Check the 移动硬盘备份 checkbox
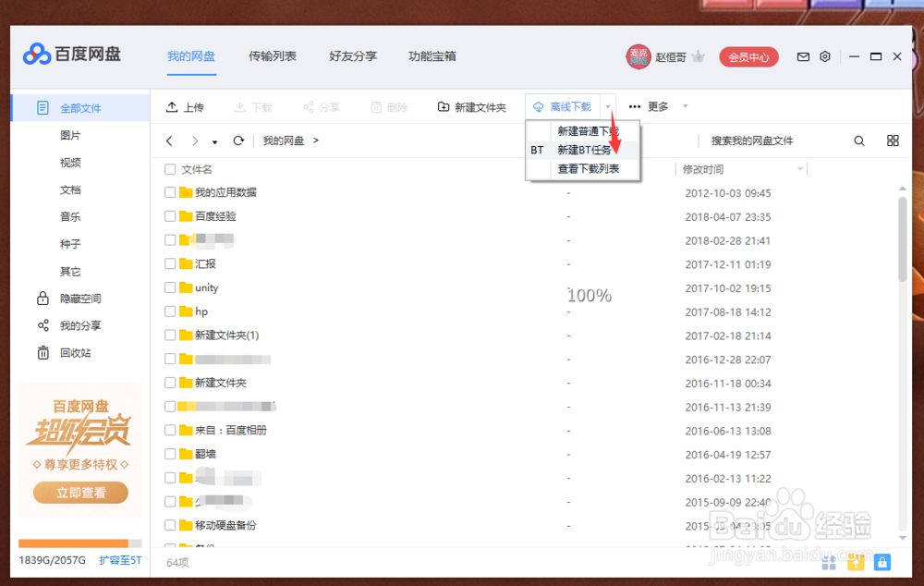This screenshot has height=586, width=924. coord(170,525)
